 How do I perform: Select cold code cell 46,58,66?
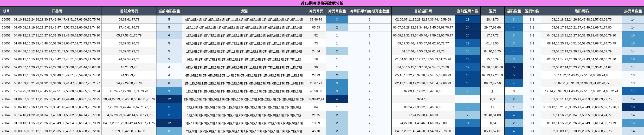[x=316, y=91]
